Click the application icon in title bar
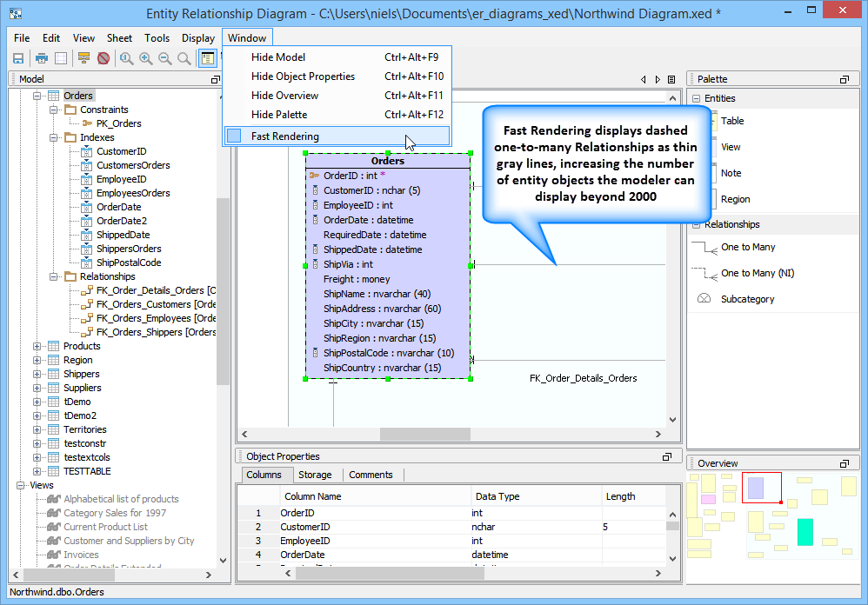Screen dimensions: 868x605 pyautogui.click(x=16, y=13)
